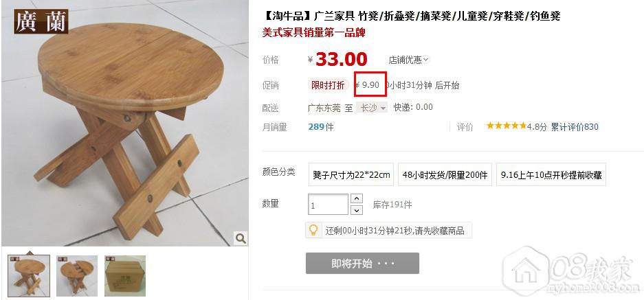Expand the 店铺优惠 dropdown

[409, 60]
